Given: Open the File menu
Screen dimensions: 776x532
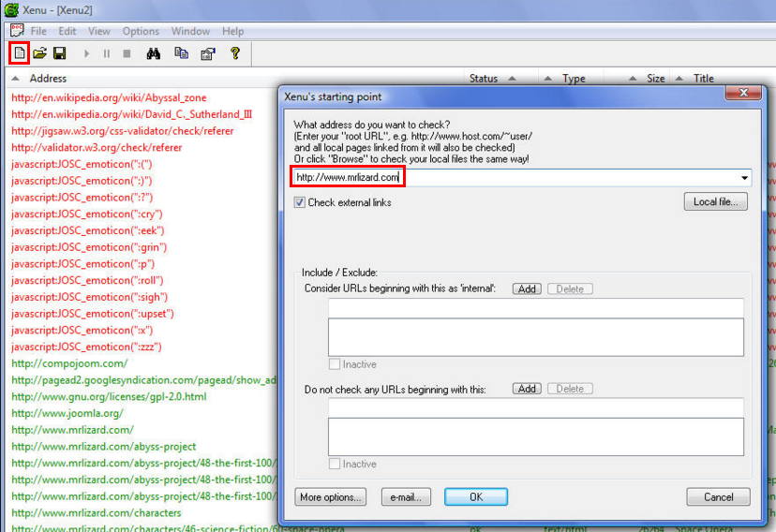Looking at the screenshot, I should tap(38, 31).
